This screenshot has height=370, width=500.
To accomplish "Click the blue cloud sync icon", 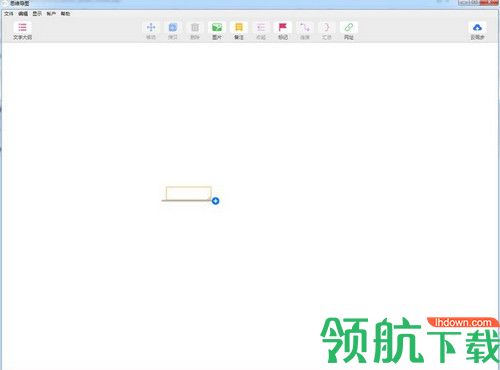I will pyautogui.click(x=477, y=27).
